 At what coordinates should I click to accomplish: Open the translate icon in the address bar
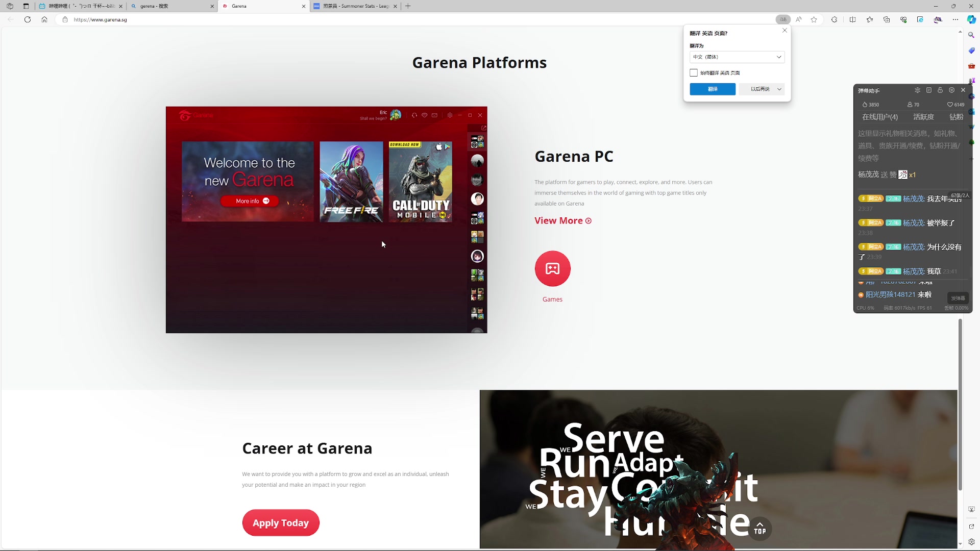pyautogui.click(x=783, y=19)
